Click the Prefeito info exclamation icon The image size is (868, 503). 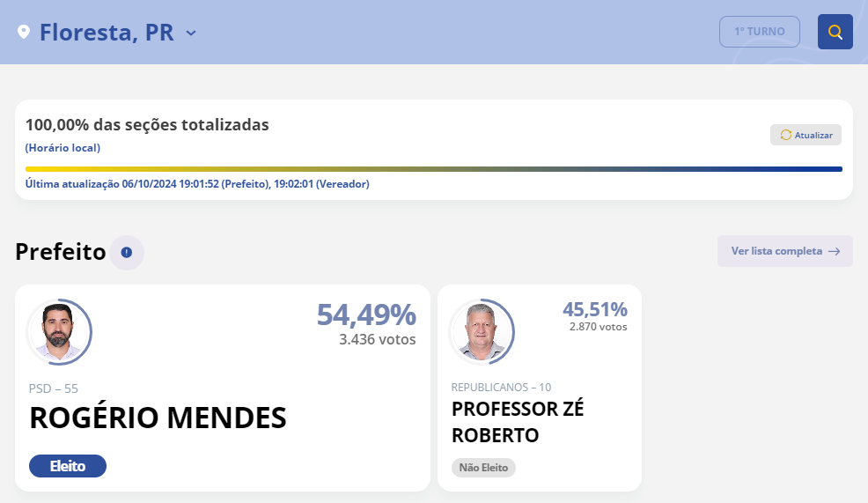pyautogui.click(x=127, y=253)
